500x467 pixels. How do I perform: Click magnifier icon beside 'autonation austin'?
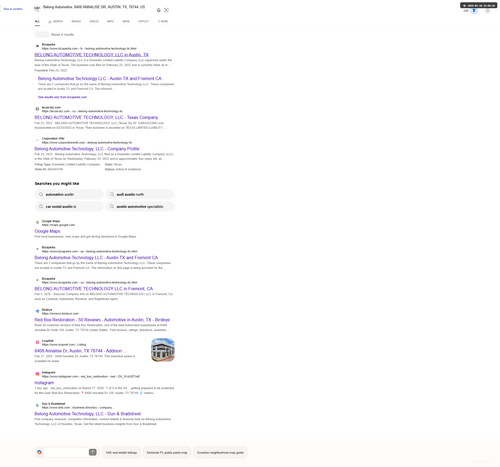pos(41,194)
